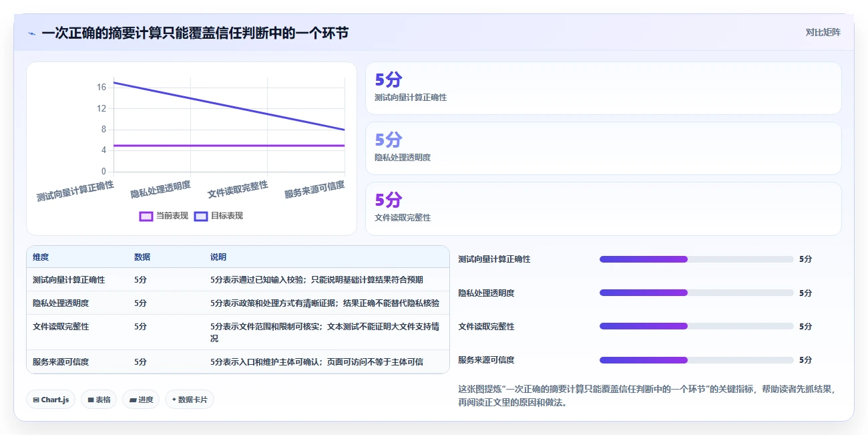This screenshot has width=868, height=435.
Task: Click description starting 5分表示文件范围和限制
Action: coord(324,332)
